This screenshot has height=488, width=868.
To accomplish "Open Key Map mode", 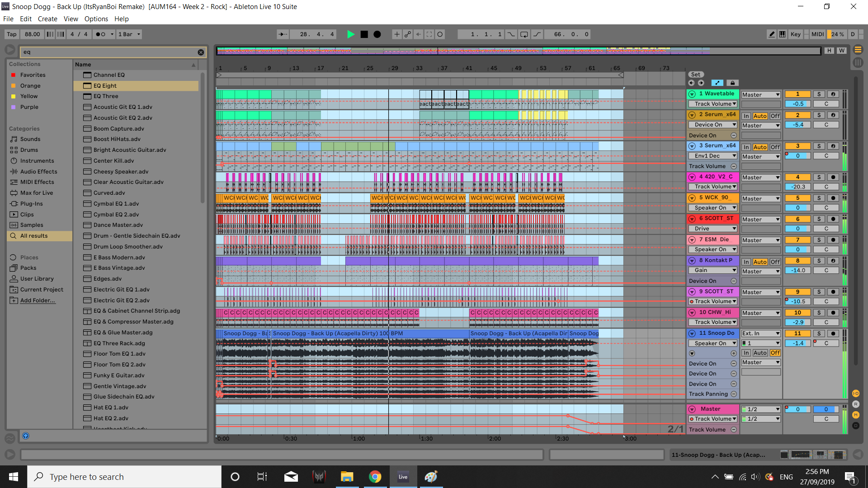I will (796, 34).
